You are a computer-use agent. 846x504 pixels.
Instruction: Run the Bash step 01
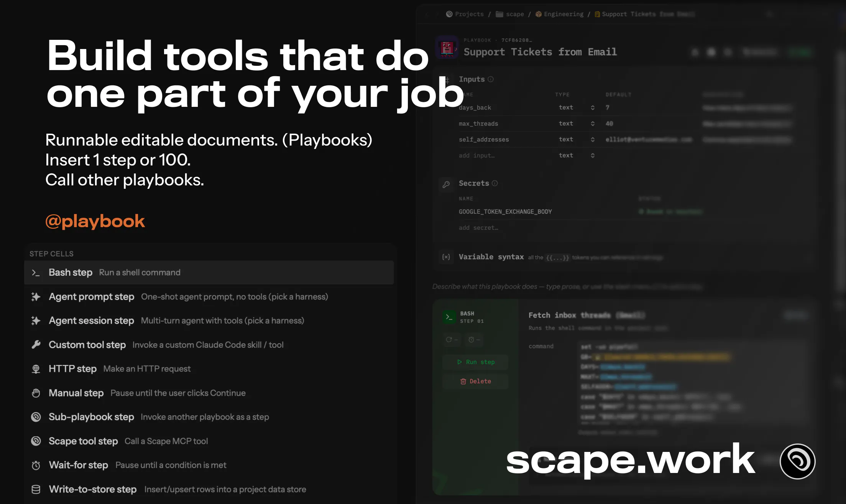pos(476,362)
